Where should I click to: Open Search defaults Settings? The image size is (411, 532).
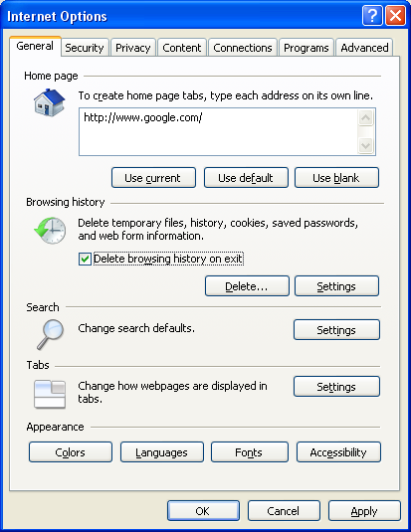(336, 329)
